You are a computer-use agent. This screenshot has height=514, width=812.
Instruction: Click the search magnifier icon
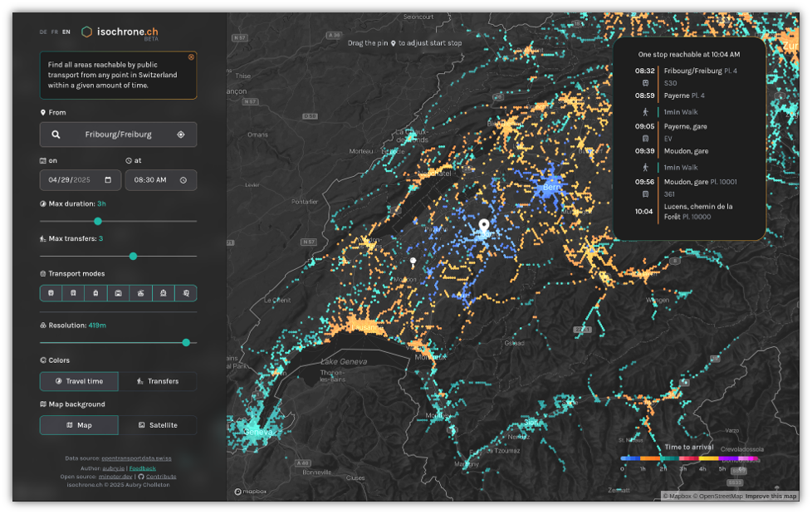[x=56, y=135]
